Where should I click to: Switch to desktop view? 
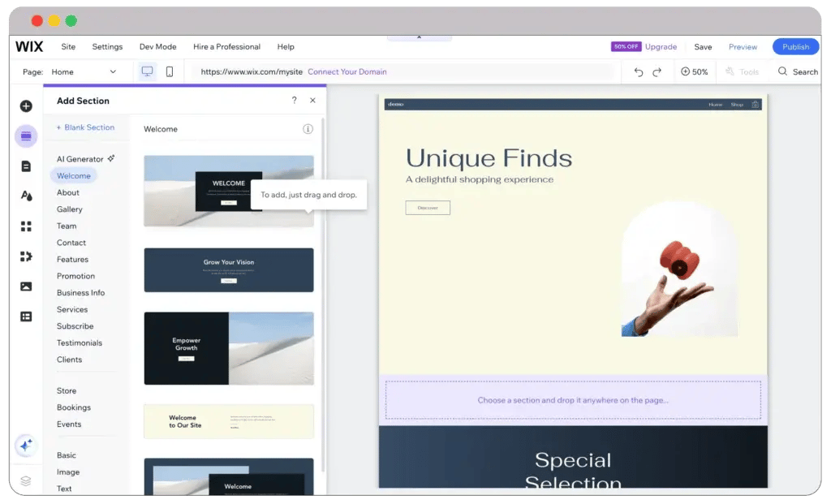(x=147, y=71)
